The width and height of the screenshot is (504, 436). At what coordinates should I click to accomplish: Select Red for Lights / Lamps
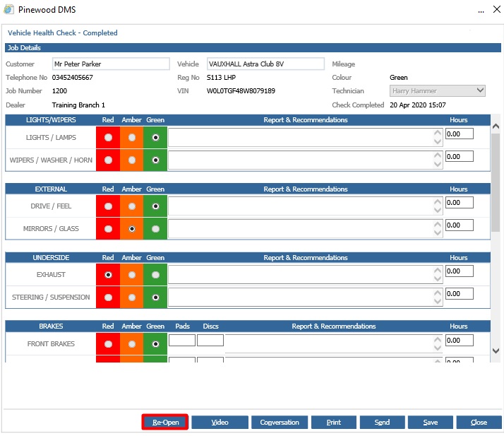(x=108, y=137)
